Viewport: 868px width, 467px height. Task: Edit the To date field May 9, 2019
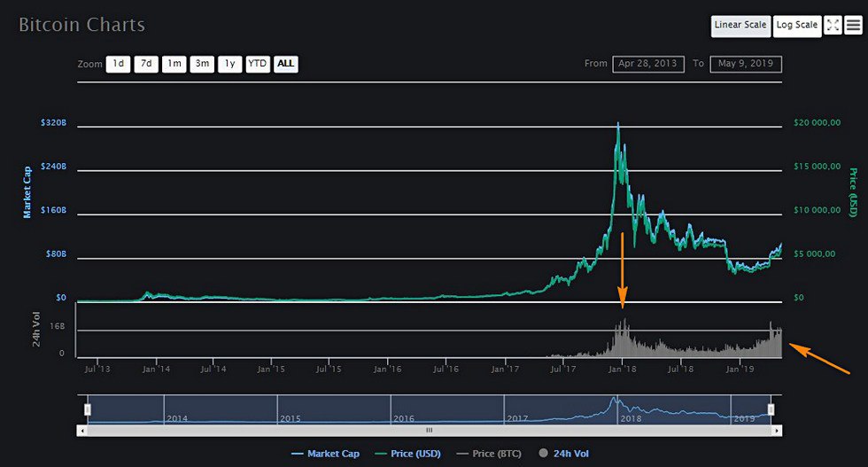(x=746, y=64)
